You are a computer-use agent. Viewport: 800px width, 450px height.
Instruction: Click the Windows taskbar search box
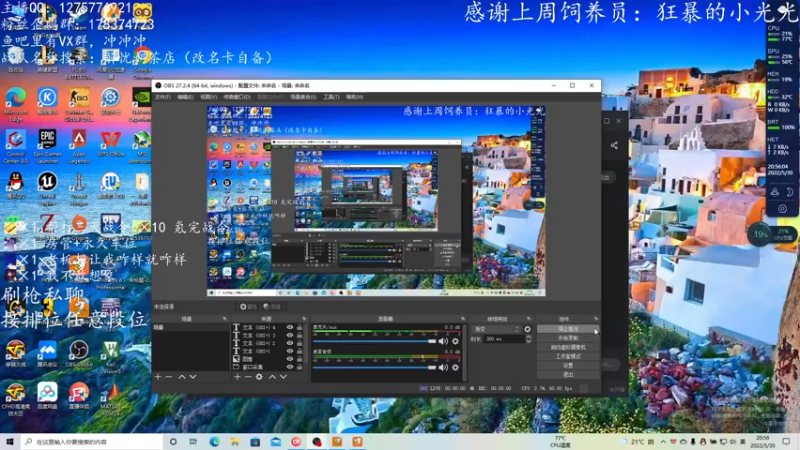pyautogui.click(x=92, y=441)
